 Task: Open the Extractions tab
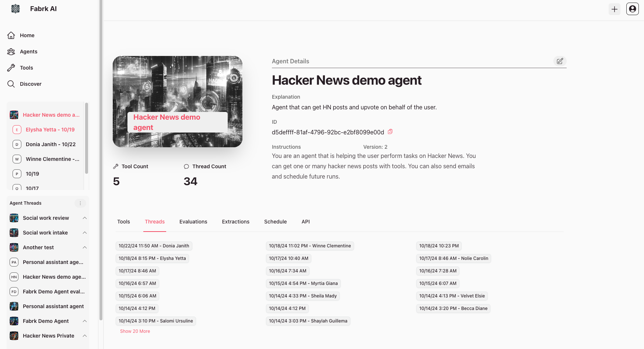(x=236, y=222)
